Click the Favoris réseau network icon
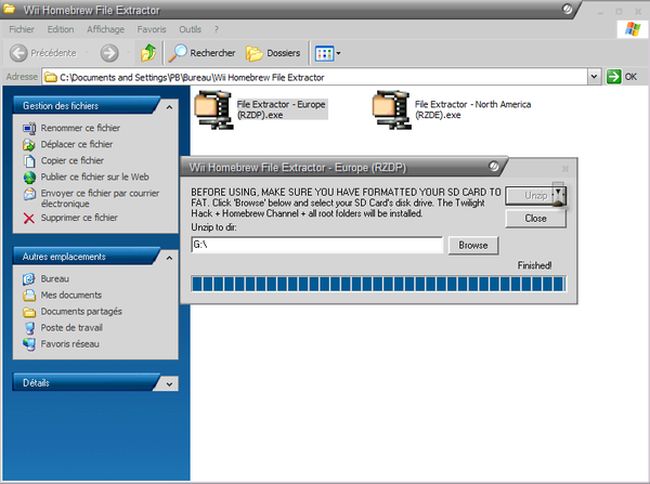This screenshot has width=650, height=484. pos(29,344)
